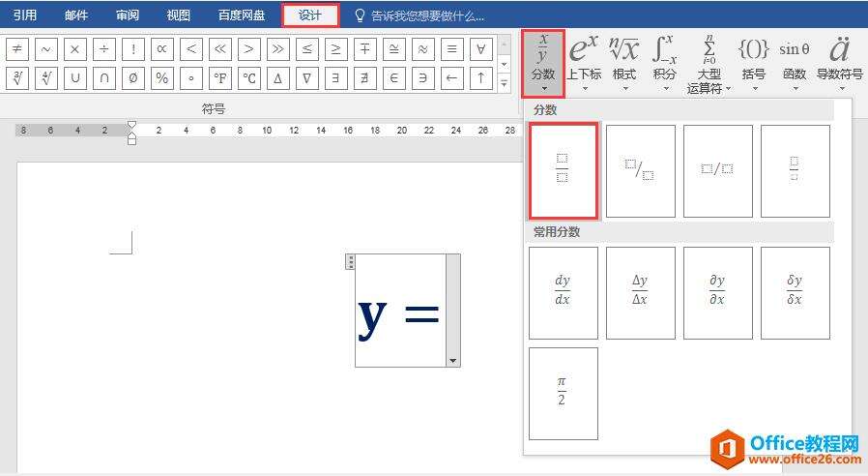Choose the skewed fraction template
This screenshot has width=868, height=476.
click(x=641, y=170)
